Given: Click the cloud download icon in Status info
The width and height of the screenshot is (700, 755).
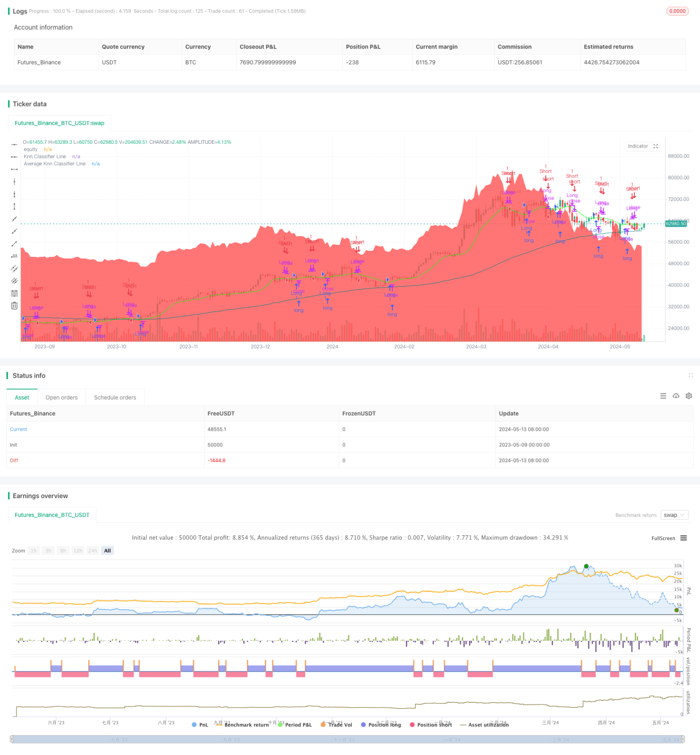Looking at the screenshot, I should pyautogui.click(x=676, y=396).
